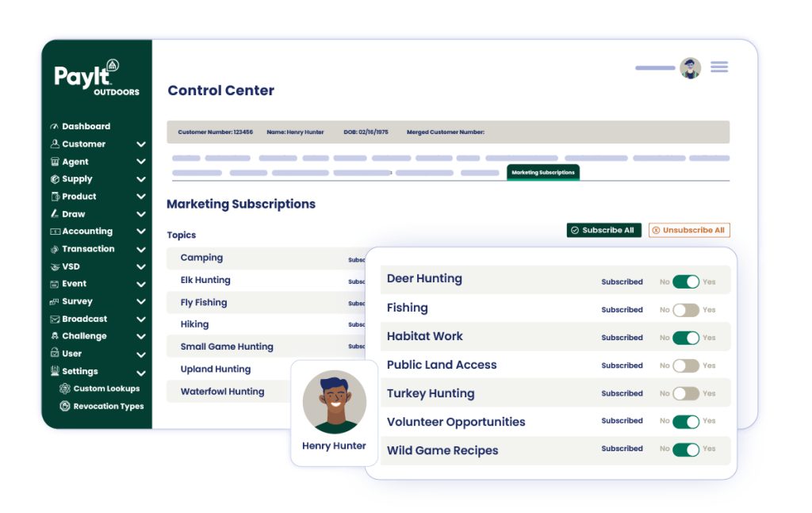Collapse the Settings section chevron
The height and width of the screenshot is (513, 812).
tap(141, 372)
